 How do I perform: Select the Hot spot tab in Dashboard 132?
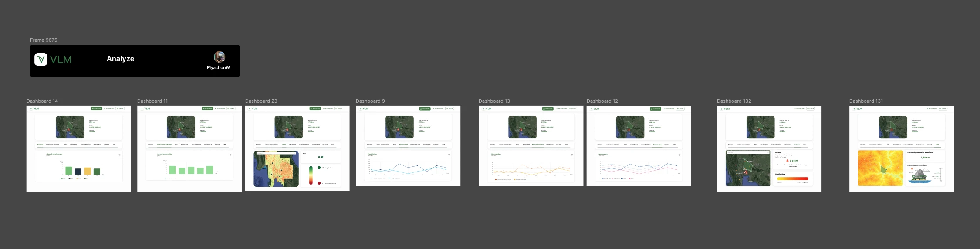pos(798,145)
